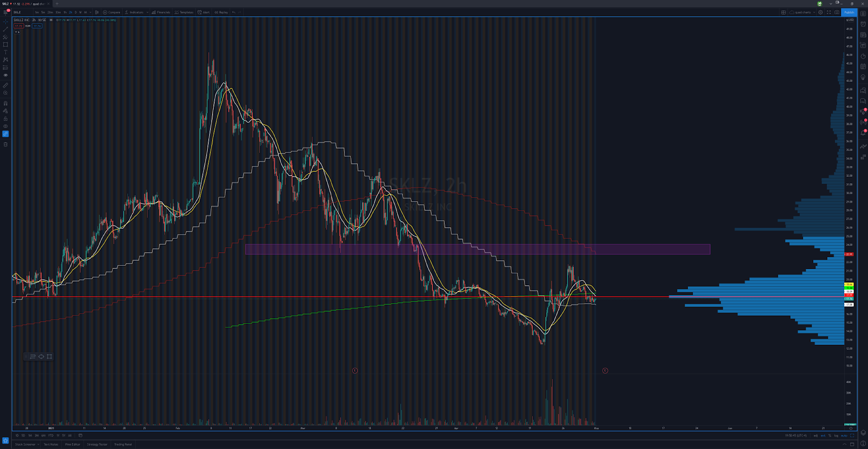Open the ideas lightbulb panel
Image resolution: width=868 pixels, height=449 pixels.
[863, 78]
